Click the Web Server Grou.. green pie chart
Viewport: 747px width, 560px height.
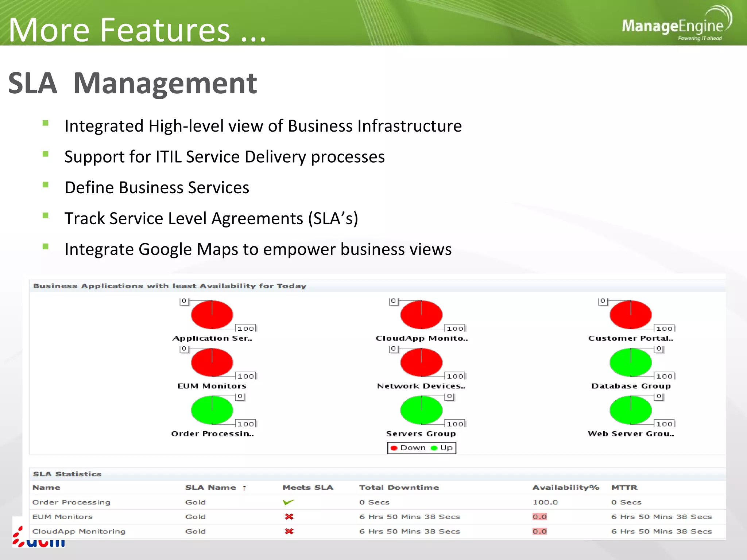631,410
